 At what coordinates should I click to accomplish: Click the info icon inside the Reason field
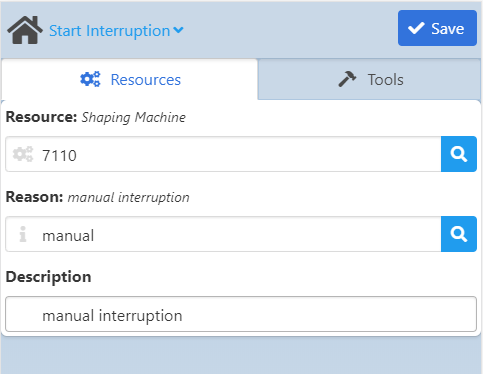(x=23, y=234)
